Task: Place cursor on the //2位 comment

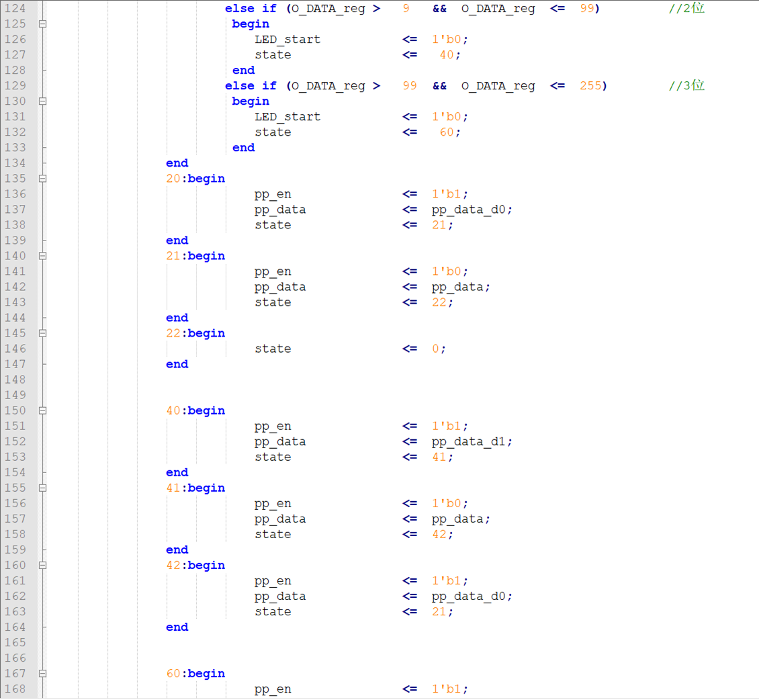Action: point(686,9)
